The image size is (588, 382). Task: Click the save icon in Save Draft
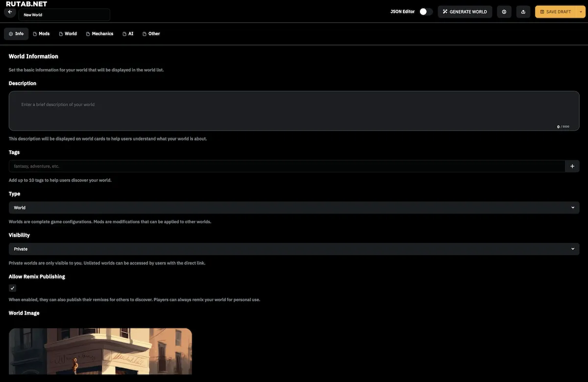coord(542,12)
